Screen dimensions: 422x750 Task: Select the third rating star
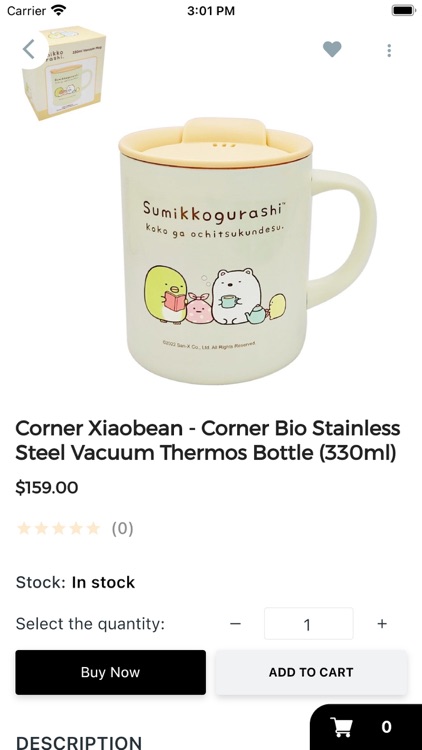(x=58, y=529)
